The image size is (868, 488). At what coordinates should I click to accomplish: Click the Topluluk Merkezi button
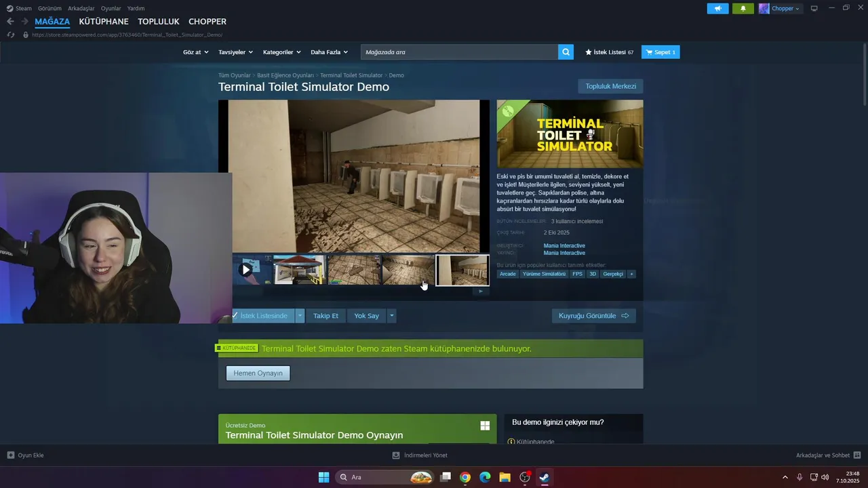(610, 86)
